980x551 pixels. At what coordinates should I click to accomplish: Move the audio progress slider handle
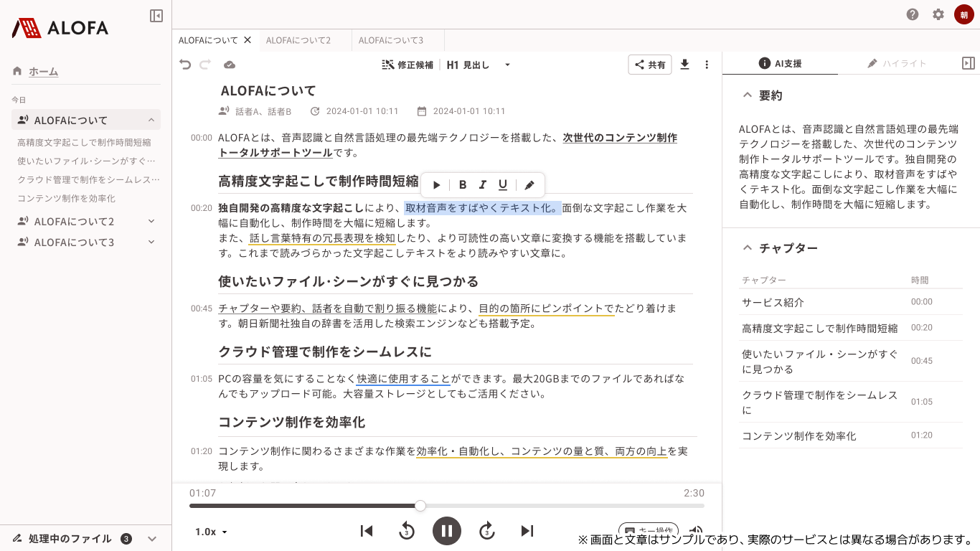tap(420, 506)
